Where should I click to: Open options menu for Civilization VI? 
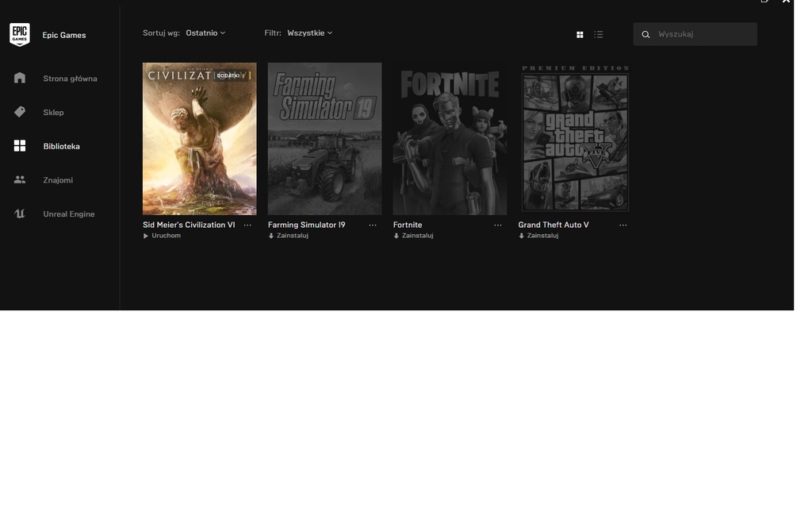point(247,225)
